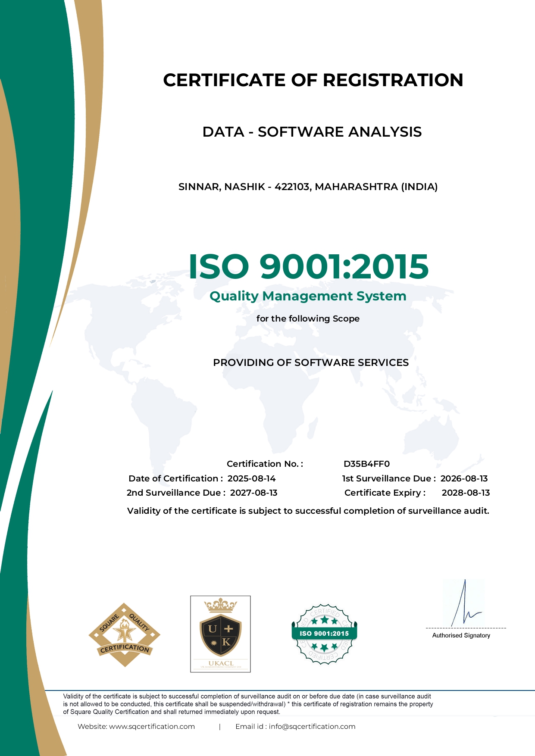The width and height of the screenshot is (535, 756).
Task: Click the UKACL crest logo
Action: coord(220,634)
